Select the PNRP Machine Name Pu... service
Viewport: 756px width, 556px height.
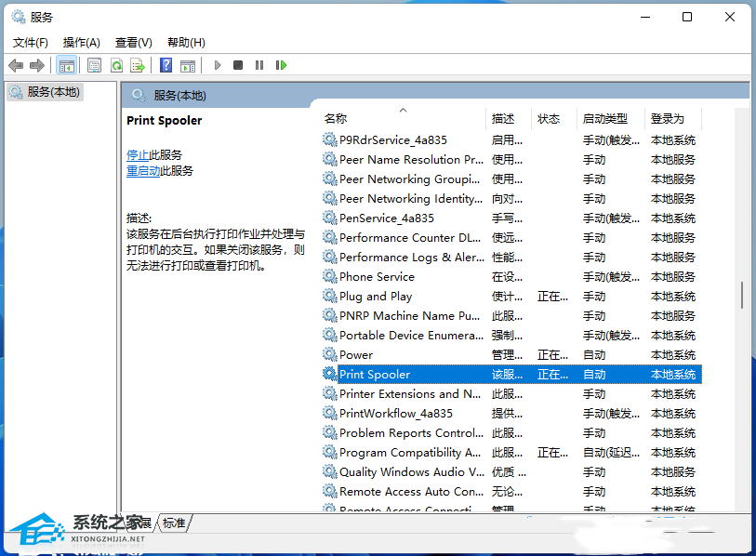[511, 315]
